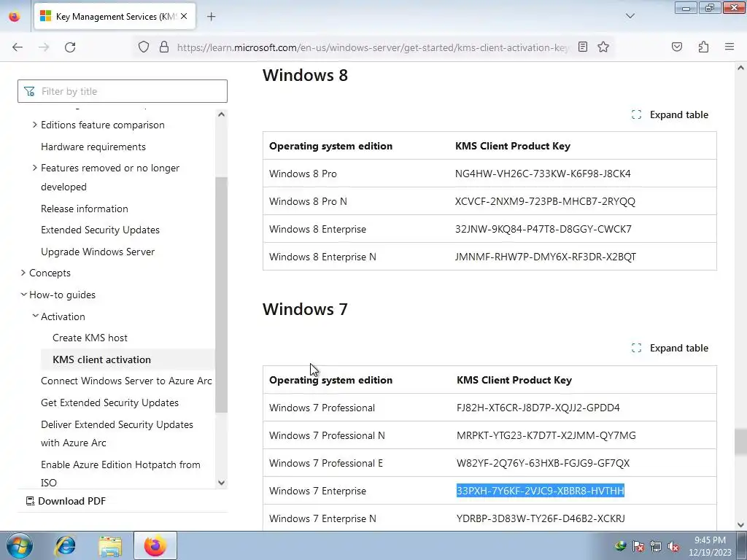The width and height of the screenshot is (747, 560).
Task: Open Release information page
Action: point(85,209)
